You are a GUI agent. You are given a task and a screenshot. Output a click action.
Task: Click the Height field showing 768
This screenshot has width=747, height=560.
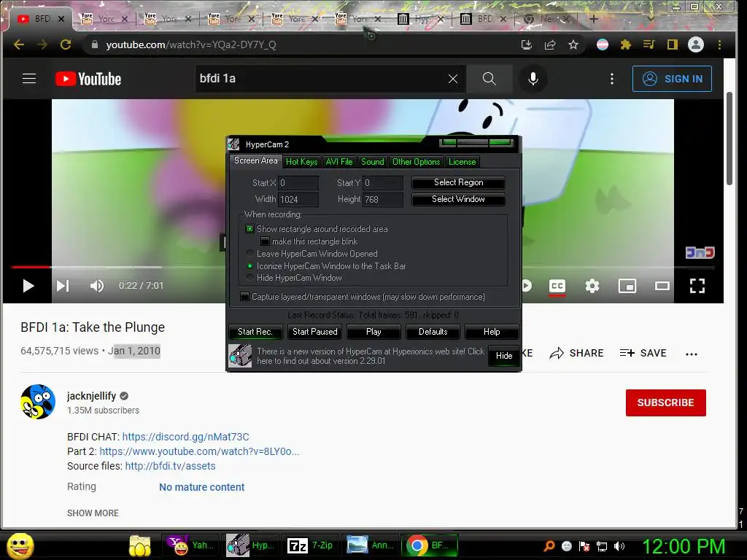[383, 200]
